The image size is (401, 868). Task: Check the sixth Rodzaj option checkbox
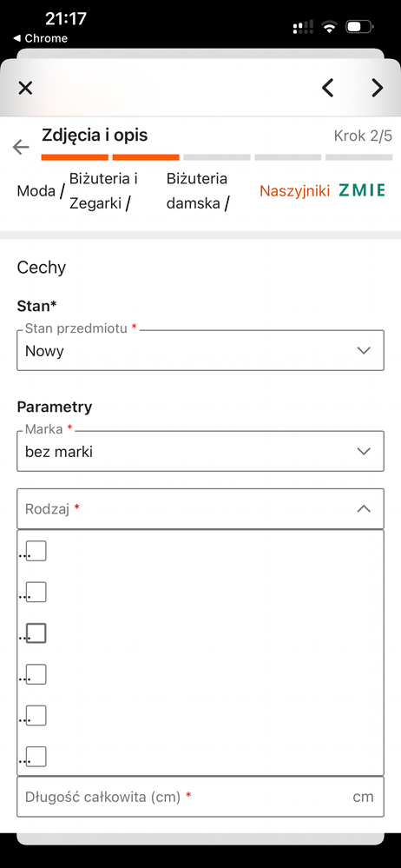(x=36, y=756)
